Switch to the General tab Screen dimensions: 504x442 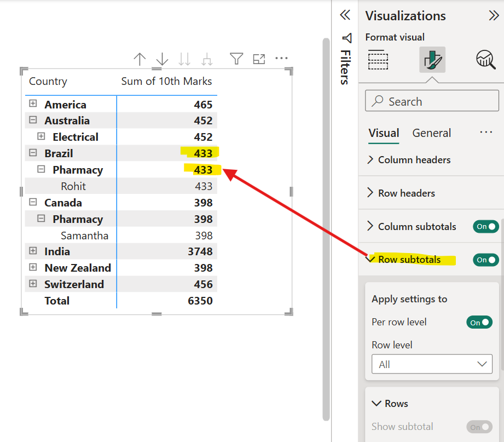[431, 133]
